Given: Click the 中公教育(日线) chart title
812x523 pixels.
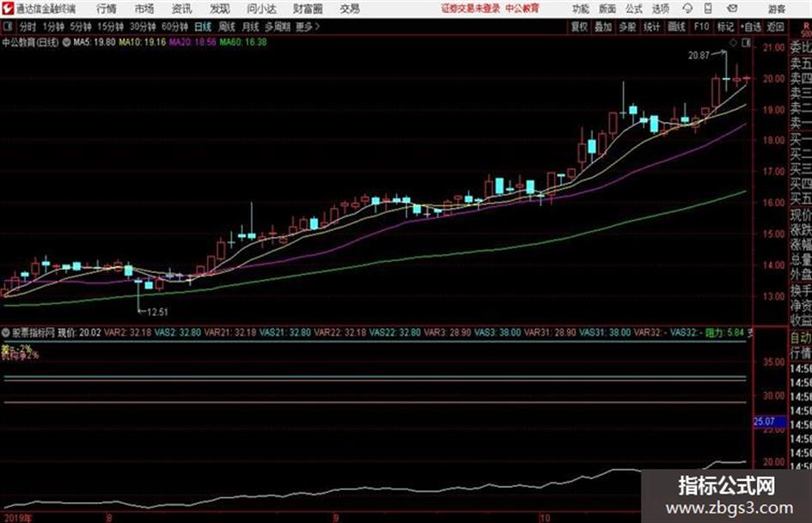Looking at the screenshot, I should pos(31,42).
